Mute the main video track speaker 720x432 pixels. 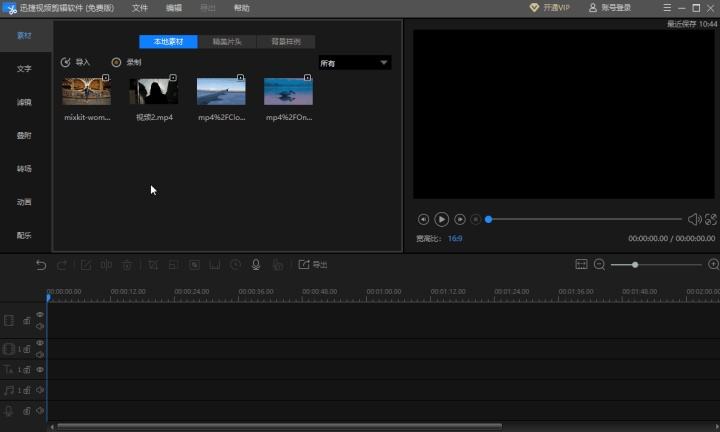40,326
